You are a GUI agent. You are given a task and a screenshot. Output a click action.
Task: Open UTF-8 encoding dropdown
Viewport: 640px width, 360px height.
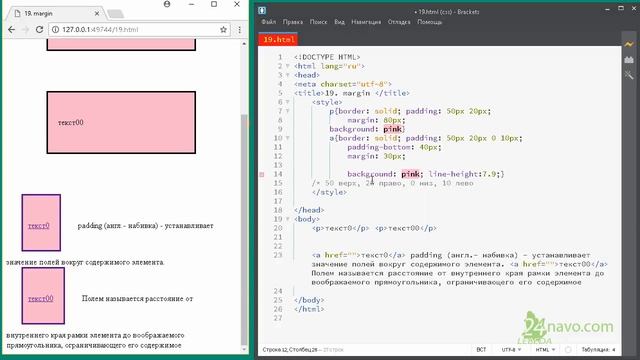[511, 350]
